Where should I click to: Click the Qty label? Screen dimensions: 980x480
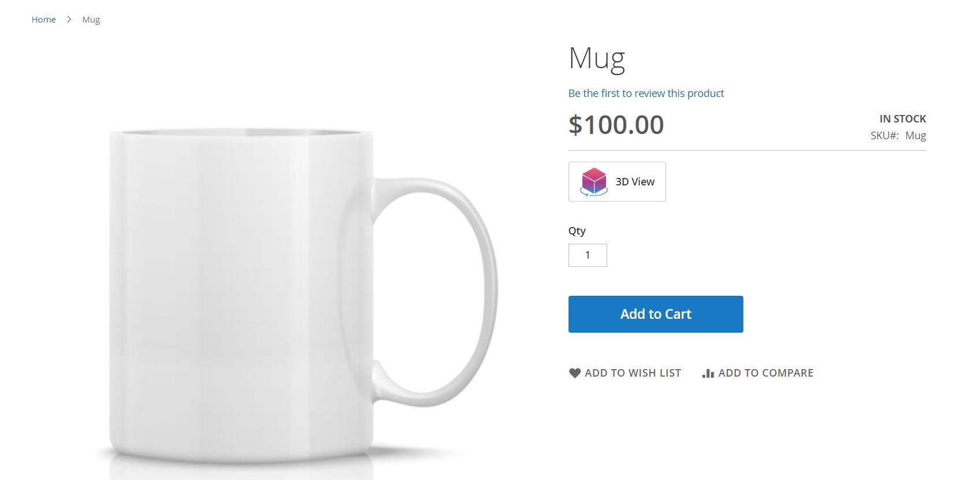pyautogui.click(x=577, y=231)
